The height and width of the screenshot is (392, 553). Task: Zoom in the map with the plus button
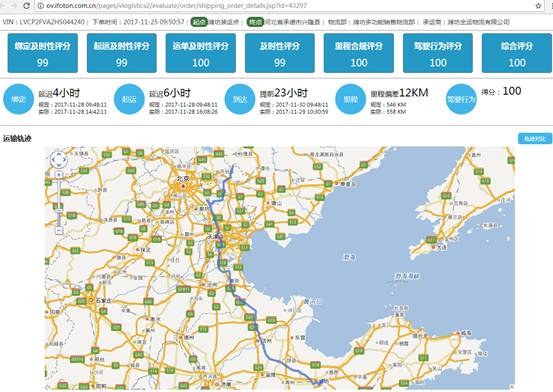point(59,175)
